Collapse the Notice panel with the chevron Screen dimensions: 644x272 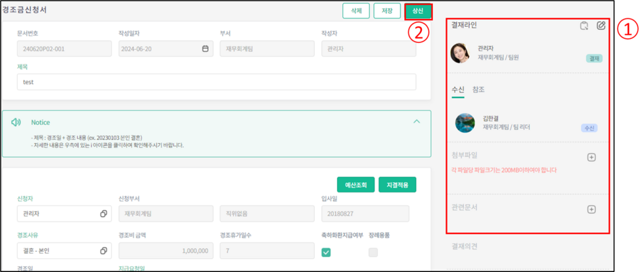tap(416, 122)
